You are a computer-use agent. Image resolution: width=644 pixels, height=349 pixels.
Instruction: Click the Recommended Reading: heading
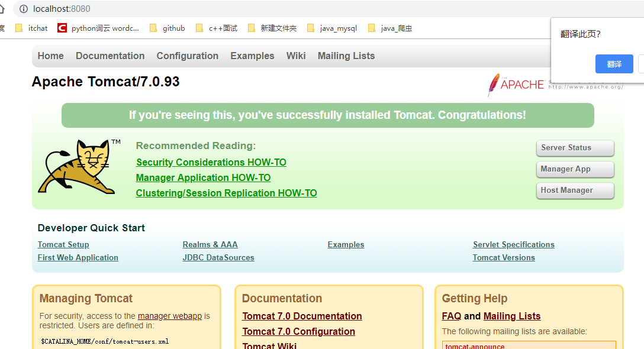coord(196,146)
